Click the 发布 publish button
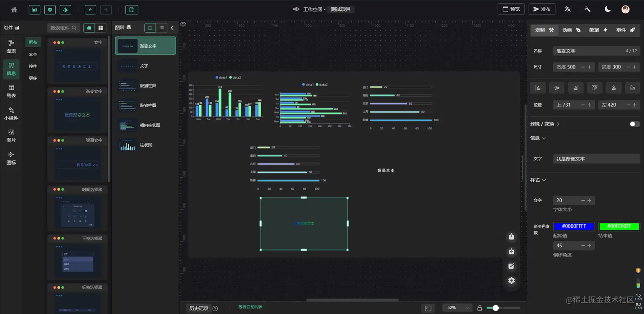The height and width of the screenshot is (314, 644). click(x=542, y=9)
